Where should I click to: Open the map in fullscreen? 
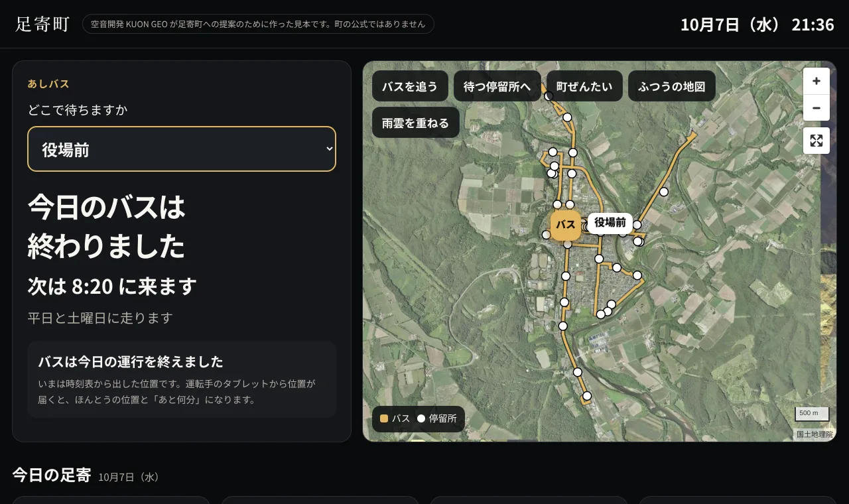pos(816,141)
